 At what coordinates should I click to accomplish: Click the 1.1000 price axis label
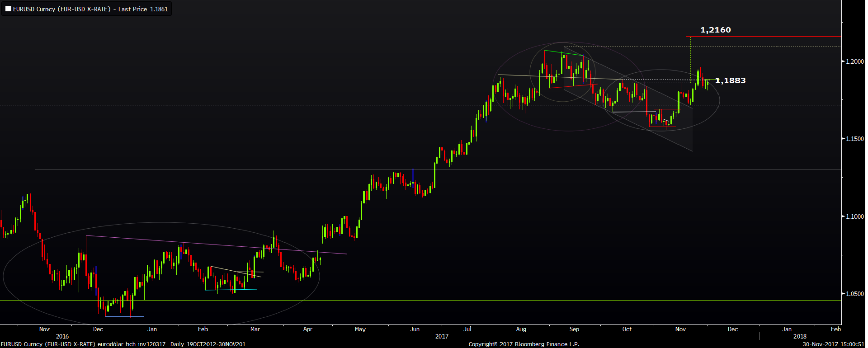click(x=854, y=216)
